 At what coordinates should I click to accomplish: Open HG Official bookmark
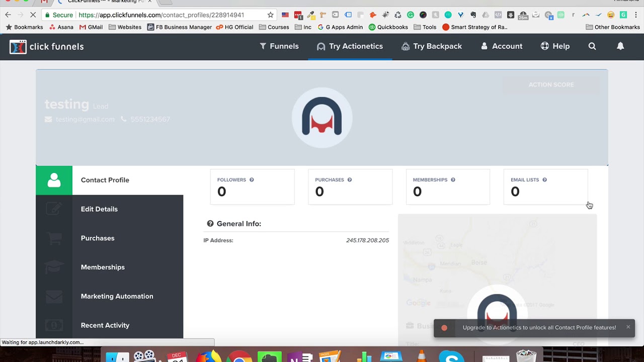pyautogui.click(x=234, y=27)
